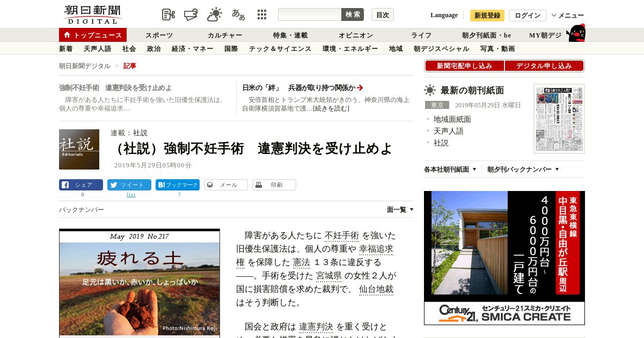Expand the 面一覧 dropdown
Image resolution: width=644 pixels, height=338 pixels.
[400, 210]
